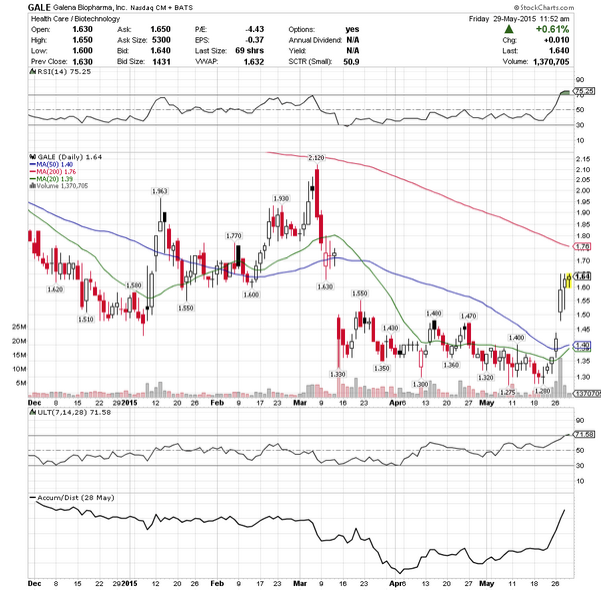Click the ULT(7,14,28) 71.58 panel title

tap(73, 413)
